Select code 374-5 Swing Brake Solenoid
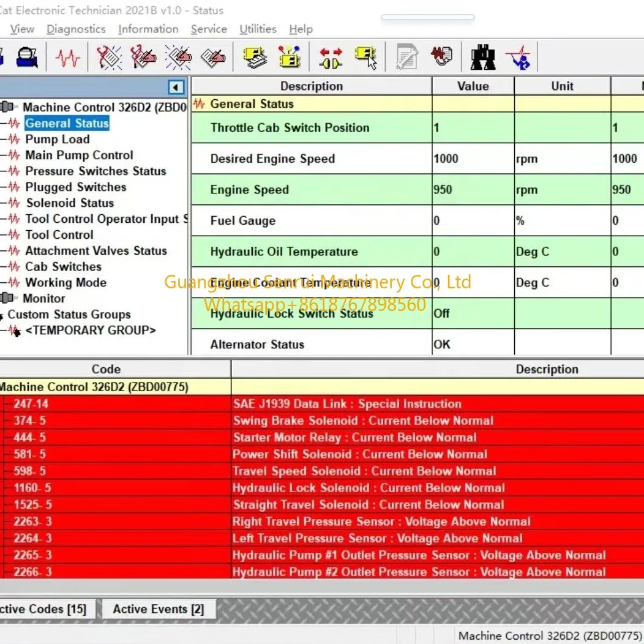Viewport: 644px width, 644px height. coord(322,421)
